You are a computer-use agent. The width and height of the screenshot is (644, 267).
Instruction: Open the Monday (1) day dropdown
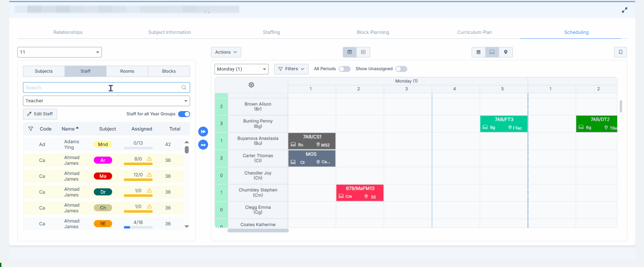click(241, 69)
